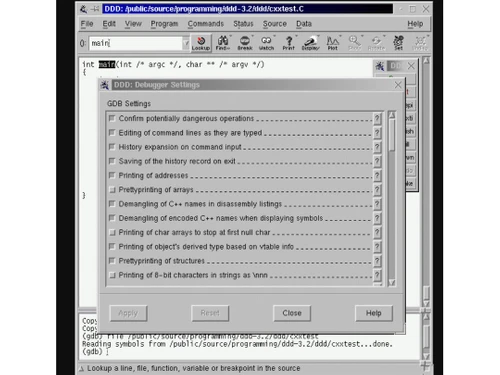Screen dimensions: 500x375
Task: Click the Set toolbar icon
Action: click(398, 43)
